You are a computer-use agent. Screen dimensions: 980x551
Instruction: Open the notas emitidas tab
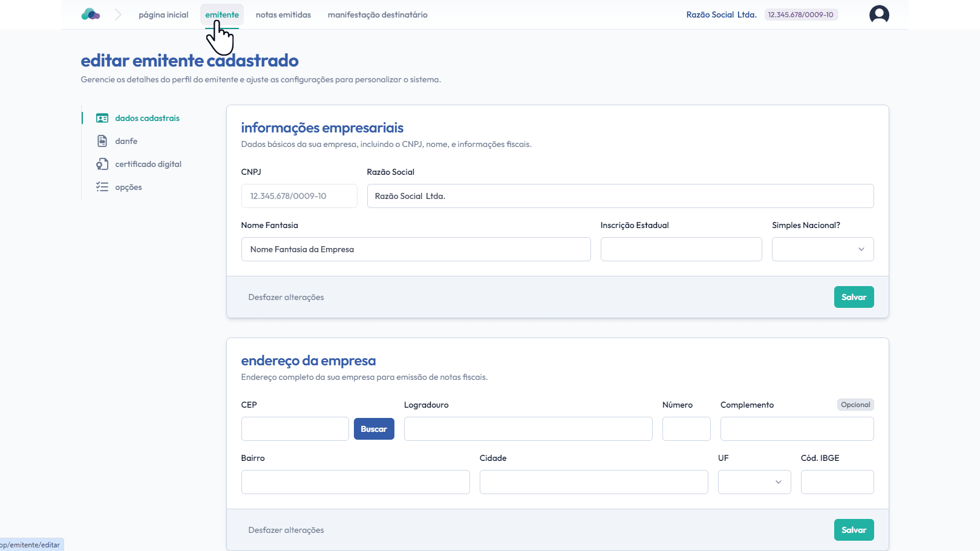click(x=283, y=15)
